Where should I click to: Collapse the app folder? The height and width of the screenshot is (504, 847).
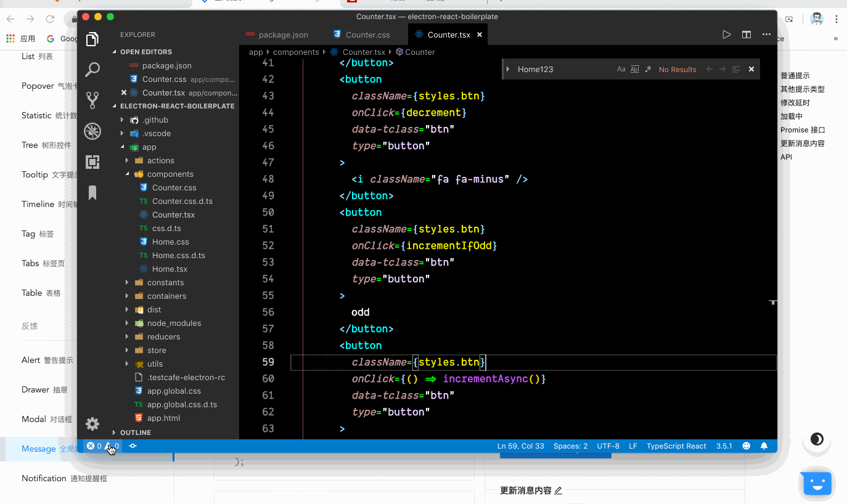pyautogui.click(x=149, y=147)
